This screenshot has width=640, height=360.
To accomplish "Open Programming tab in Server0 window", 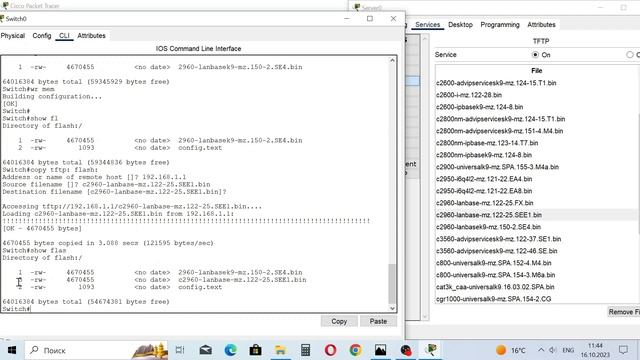I will (x=500, y=25).
